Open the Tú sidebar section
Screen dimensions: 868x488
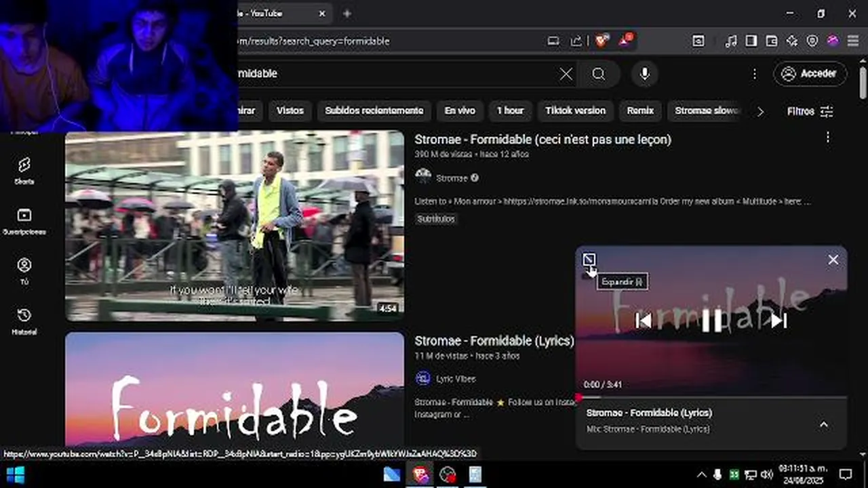(24, 271)
